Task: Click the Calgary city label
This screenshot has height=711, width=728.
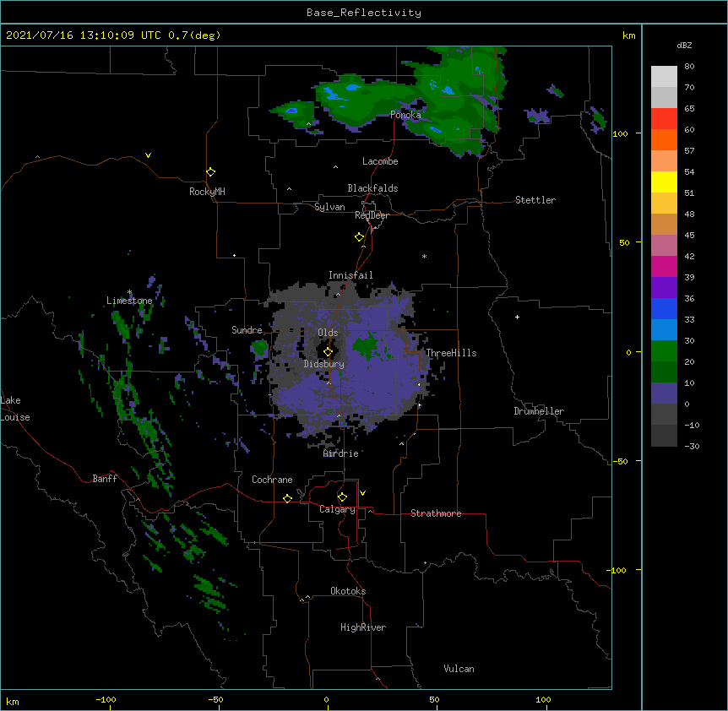Action: [x=337, y=509]
